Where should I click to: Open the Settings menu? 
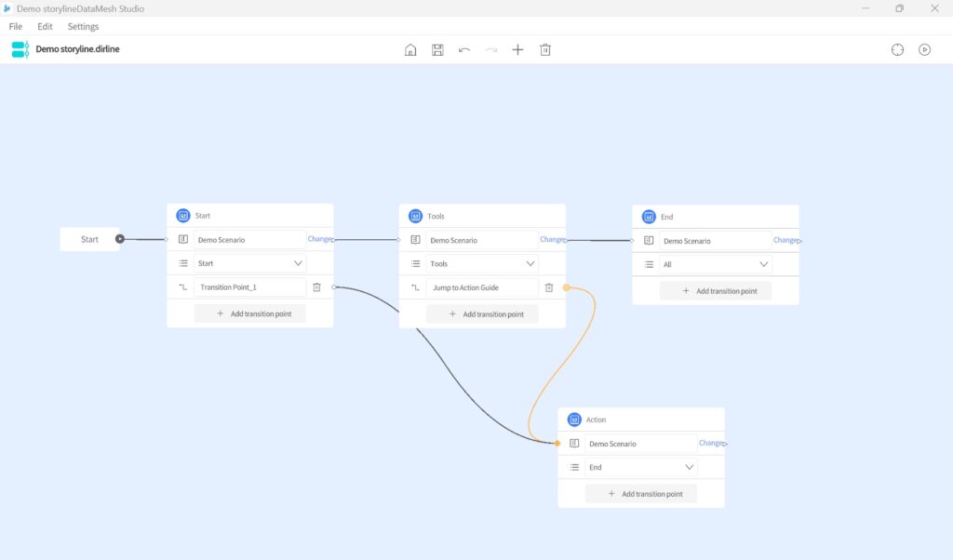83,26
